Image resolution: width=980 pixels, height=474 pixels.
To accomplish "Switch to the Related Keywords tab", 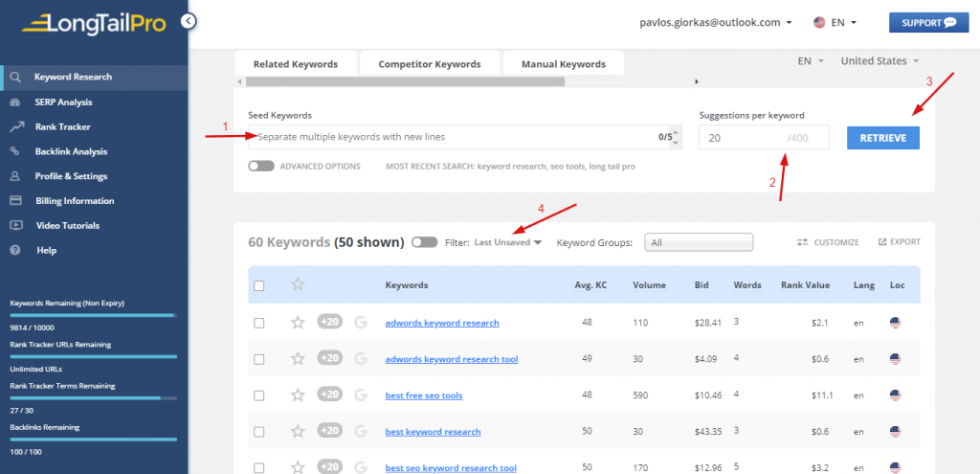I will click(295, 64).
